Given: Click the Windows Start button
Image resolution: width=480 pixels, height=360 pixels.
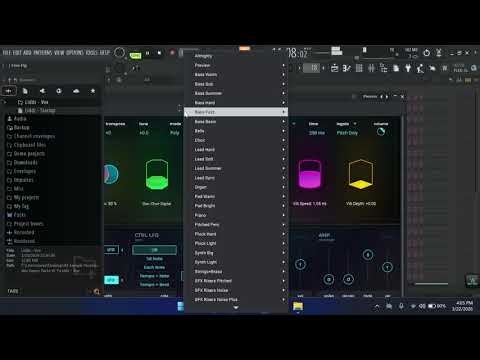Looking at the screenshot, I should point(180,306).
